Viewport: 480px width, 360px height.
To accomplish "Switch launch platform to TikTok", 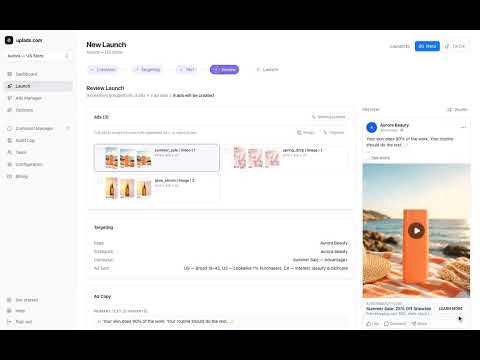I will 455,46.
